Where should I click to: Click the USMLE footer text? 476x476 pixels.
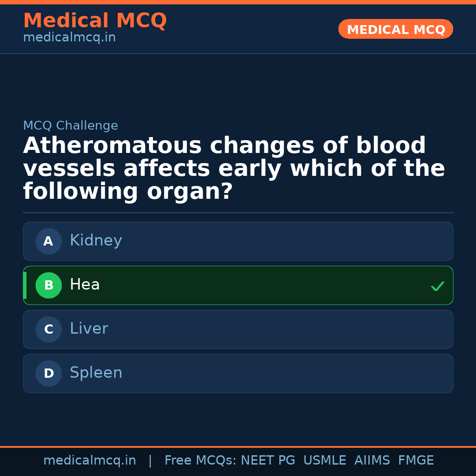324,461
